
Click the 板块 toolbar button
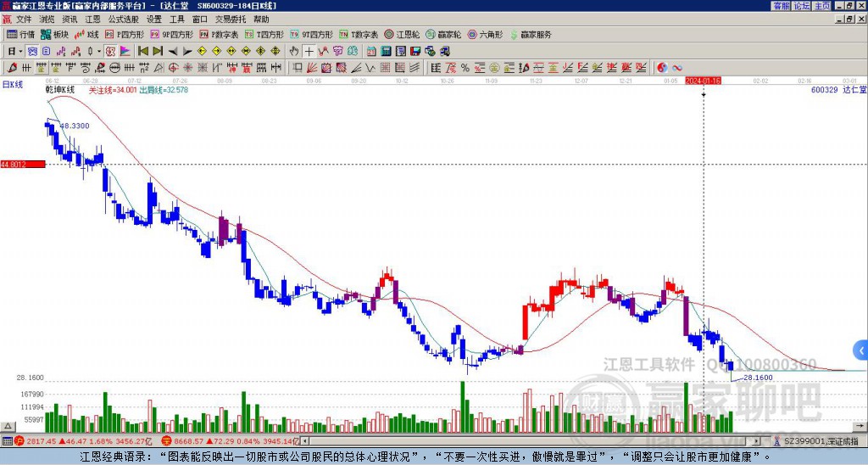pos(54,34)
